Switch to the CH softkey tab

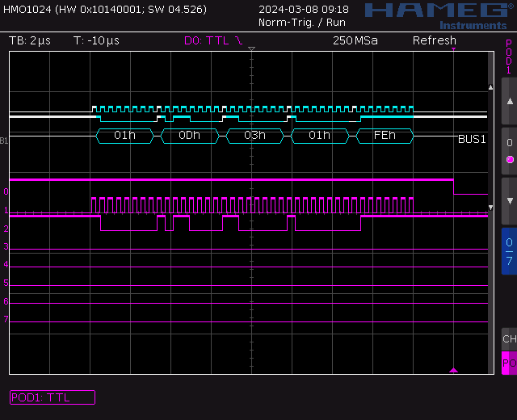(509, 339)
